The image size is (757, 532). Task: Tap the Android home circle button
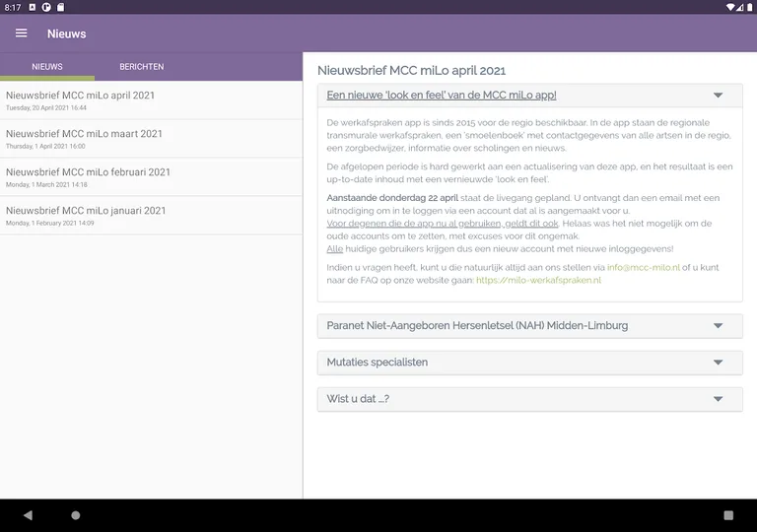[x=76, y=515]
